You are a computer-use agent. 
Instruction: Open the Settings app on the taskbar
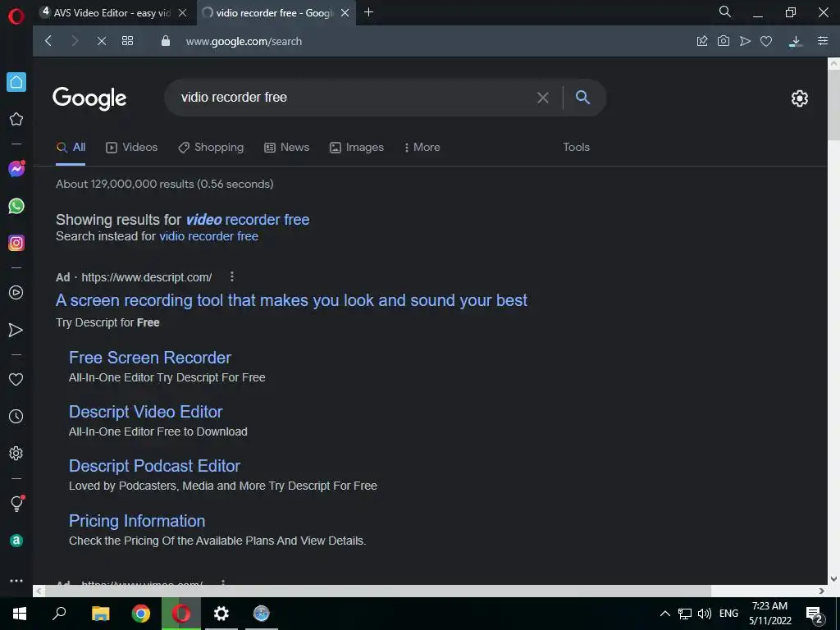[221, 614]
